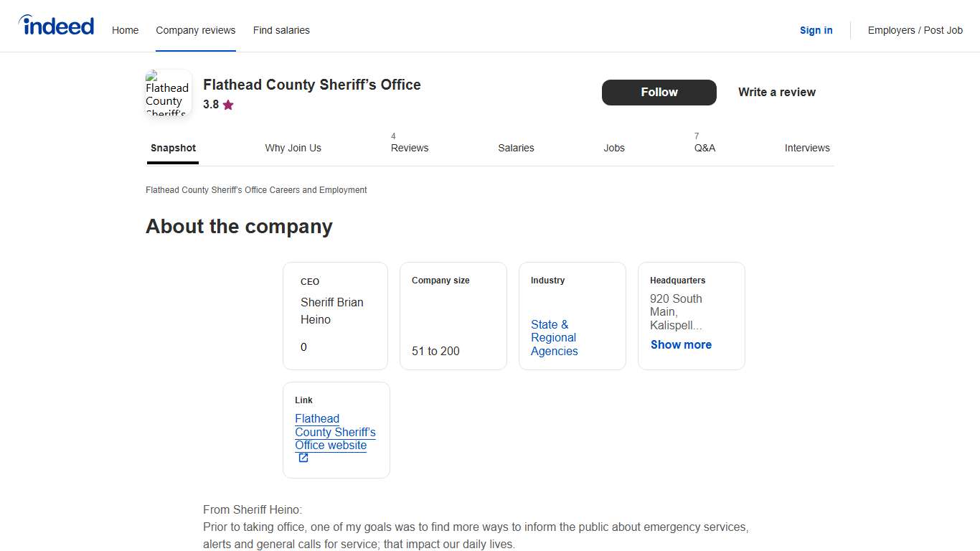
Task: Switch to the Jobs tab
Action: (614, 148)
